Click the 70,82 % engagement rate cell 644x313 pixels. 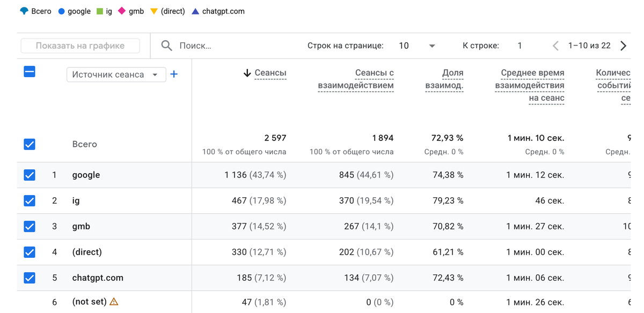tap(448, 226)
